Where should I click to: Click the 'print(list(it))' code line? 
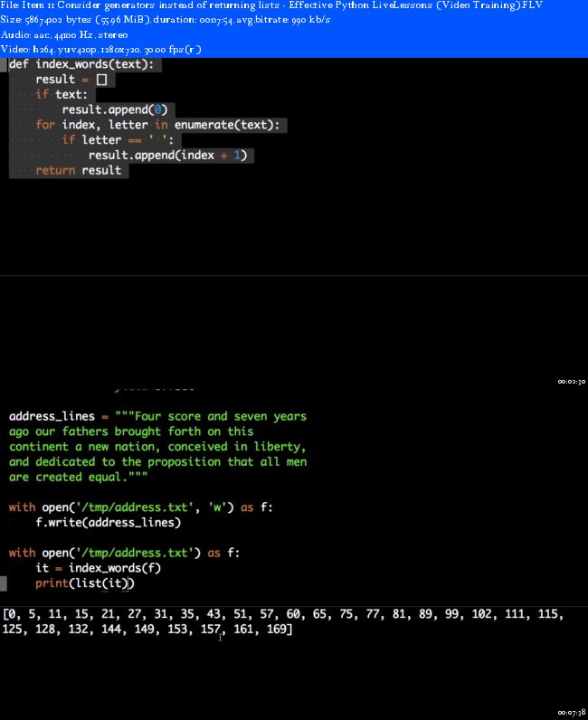pos(85,583)
